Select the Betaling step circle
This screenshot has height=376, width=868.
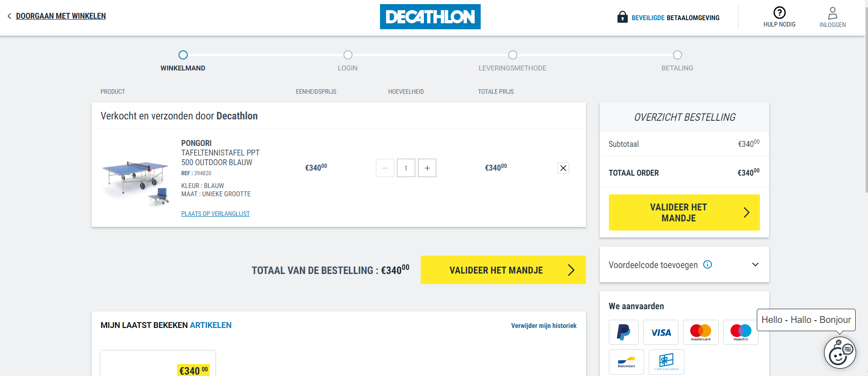coord(678,55)
